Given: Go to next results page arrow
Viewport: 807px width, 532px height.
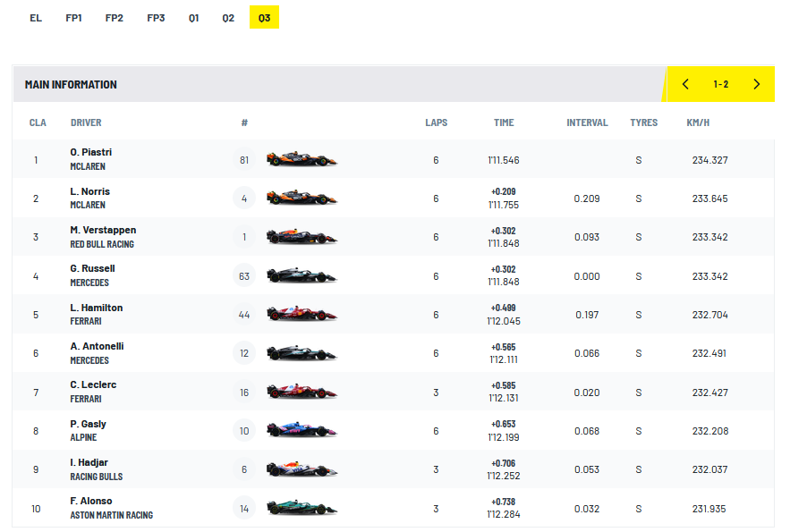Looking at the screenshot, I should click(756, 85).
